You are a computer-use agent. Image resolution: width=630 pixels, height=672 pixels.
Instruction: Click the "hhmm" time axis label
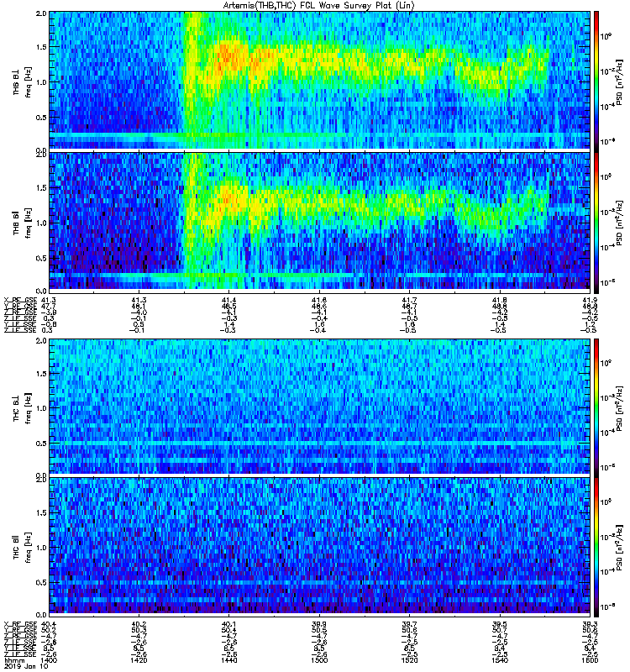click(13, 660)
